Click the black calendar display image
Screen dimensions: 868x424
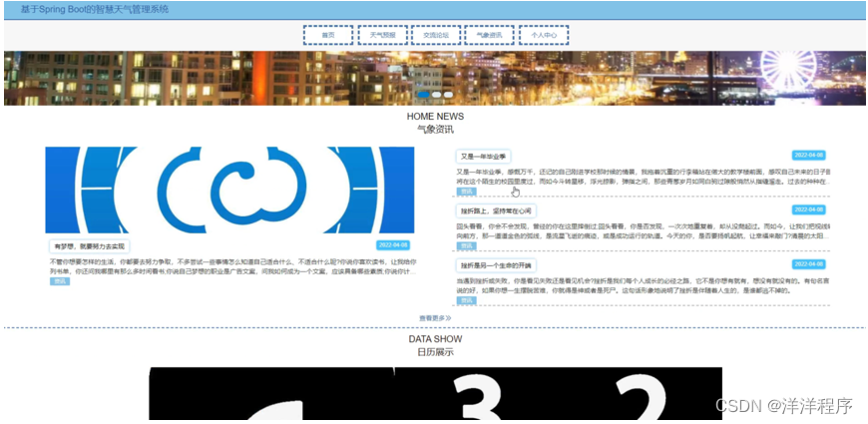tap(436, 393)
